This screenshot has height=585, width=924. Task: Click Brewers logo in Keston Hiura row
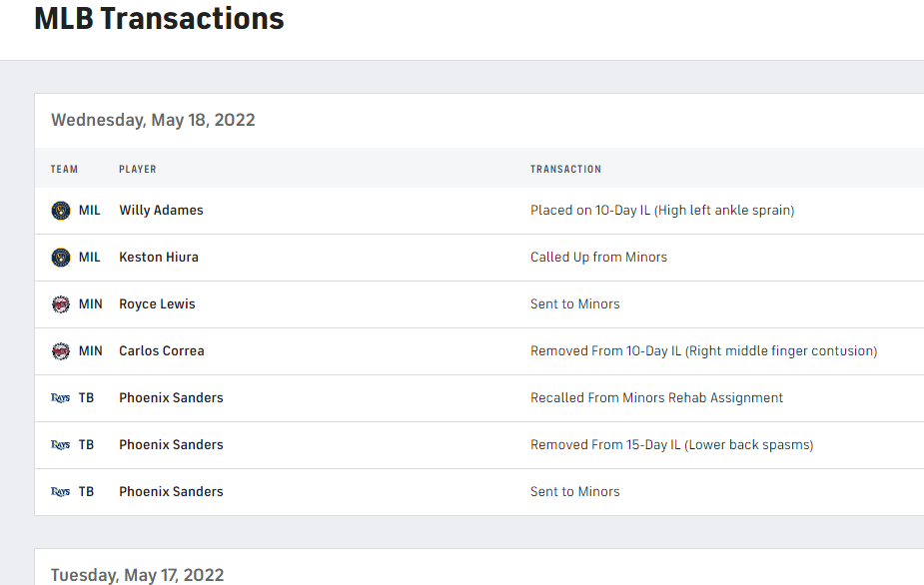pos(61,258)
